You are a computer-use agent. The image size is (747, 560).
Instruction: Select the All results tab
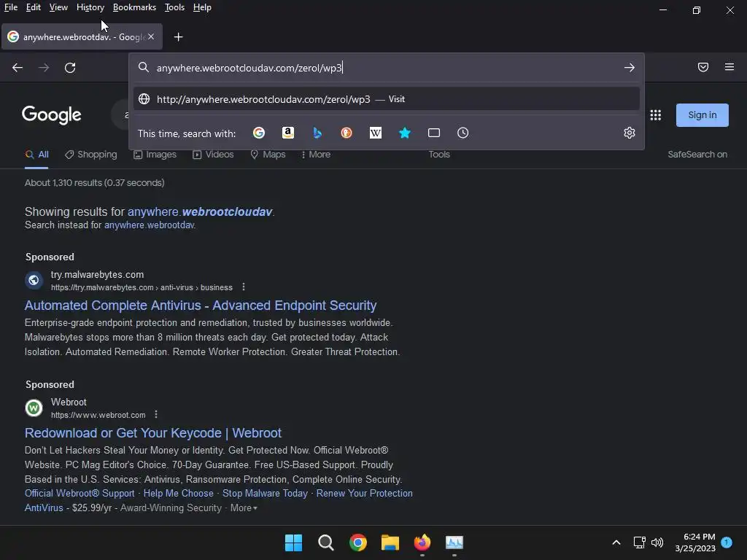point(36,155)
